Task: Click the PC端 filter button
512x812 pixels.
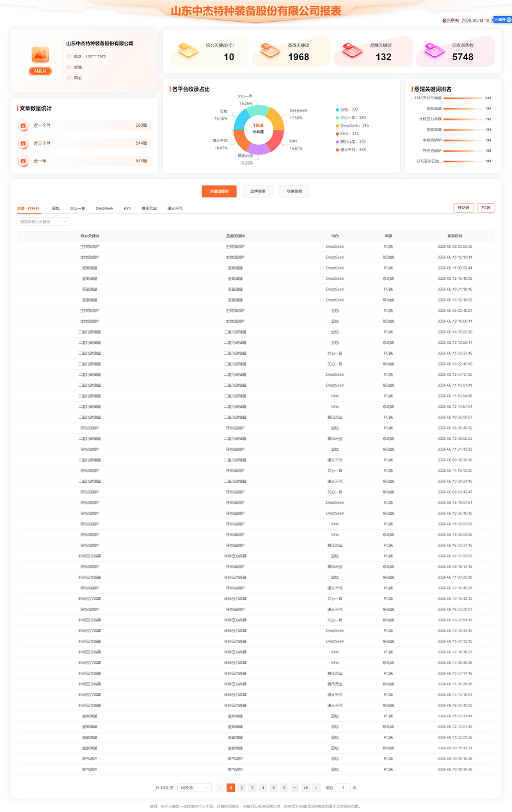Action: 486,207
